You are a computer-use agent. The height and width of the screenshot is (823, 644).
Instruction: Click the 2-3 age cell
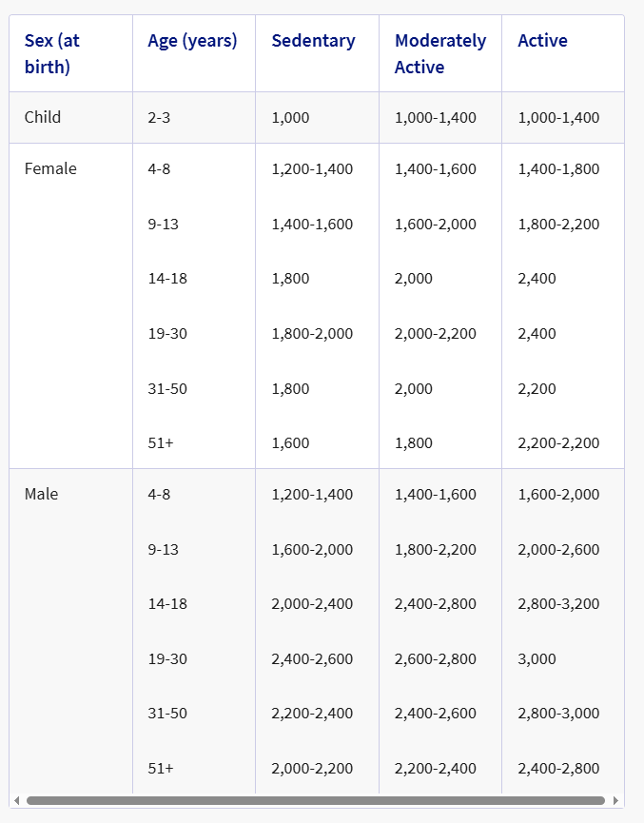pyautogui.click(x=159, y=118)
